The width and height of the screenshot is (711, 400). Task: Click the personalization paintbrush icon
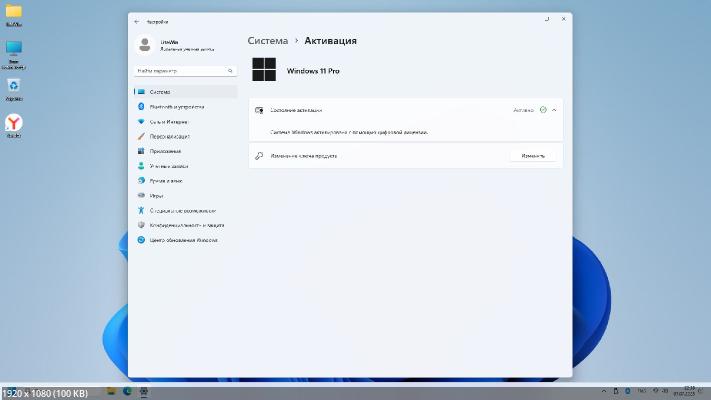coord(141,136)
